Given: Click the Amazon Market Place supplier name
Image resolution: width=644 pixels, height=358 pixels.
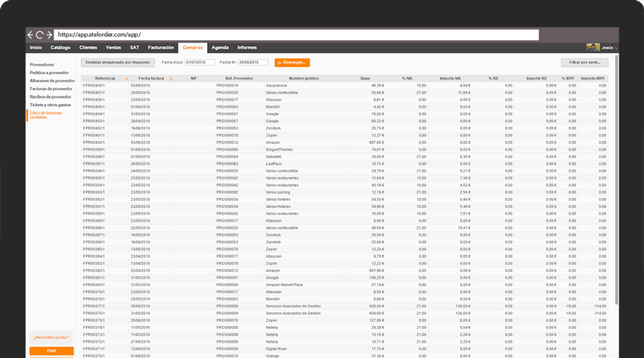Looking at the screenshot, I should (x=284, y=285).
